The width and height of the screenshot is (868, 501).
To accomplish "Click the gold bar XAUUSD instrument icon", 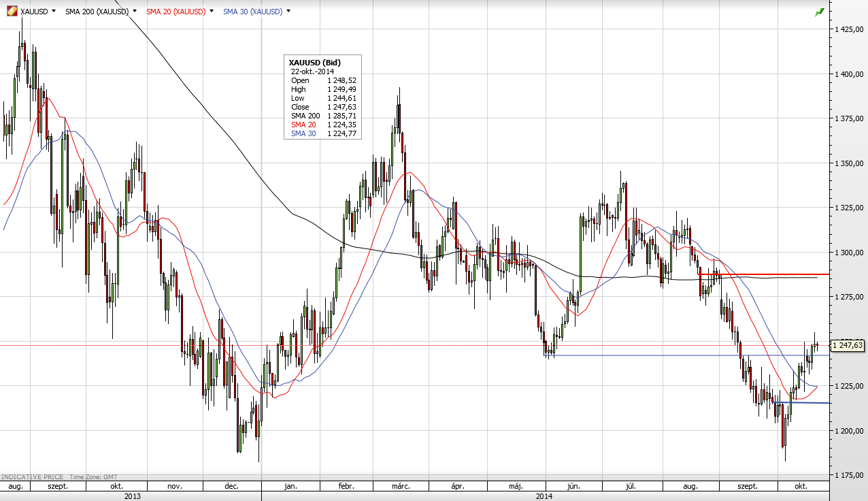I will (12, 12).
